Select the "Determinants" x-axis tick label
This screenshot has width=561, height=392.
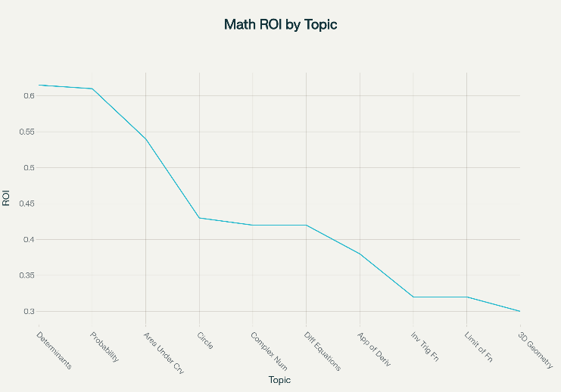55,349
